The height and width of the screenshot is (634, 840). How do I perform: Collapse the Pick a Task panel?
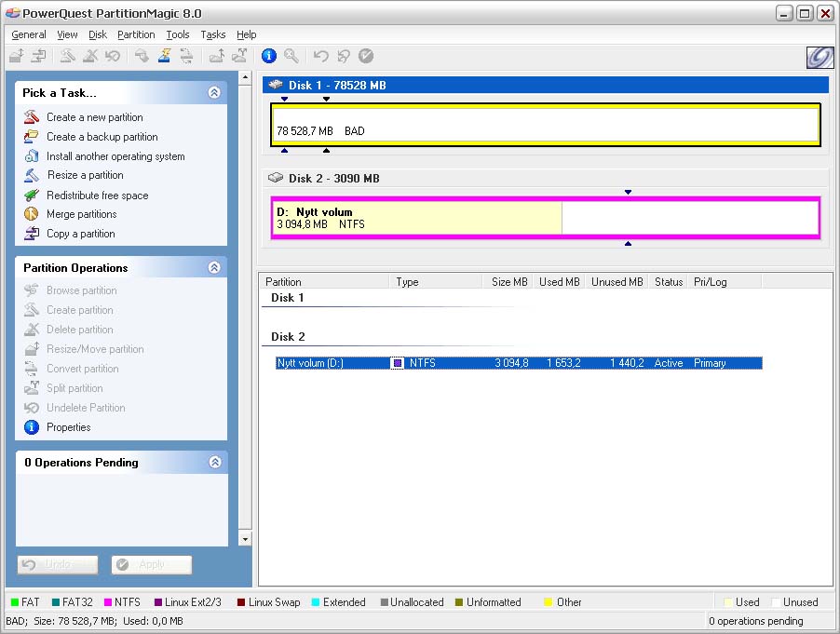point(214,92)
